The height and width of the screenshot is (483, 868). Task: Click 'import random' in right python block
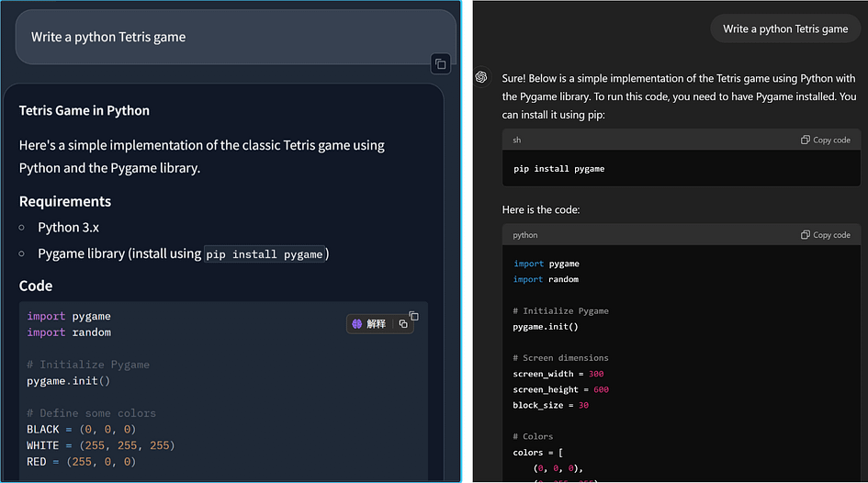[546, 279]
